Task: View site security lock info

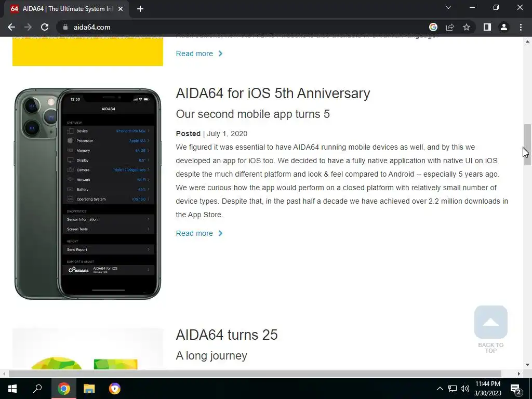Action: 65,27
